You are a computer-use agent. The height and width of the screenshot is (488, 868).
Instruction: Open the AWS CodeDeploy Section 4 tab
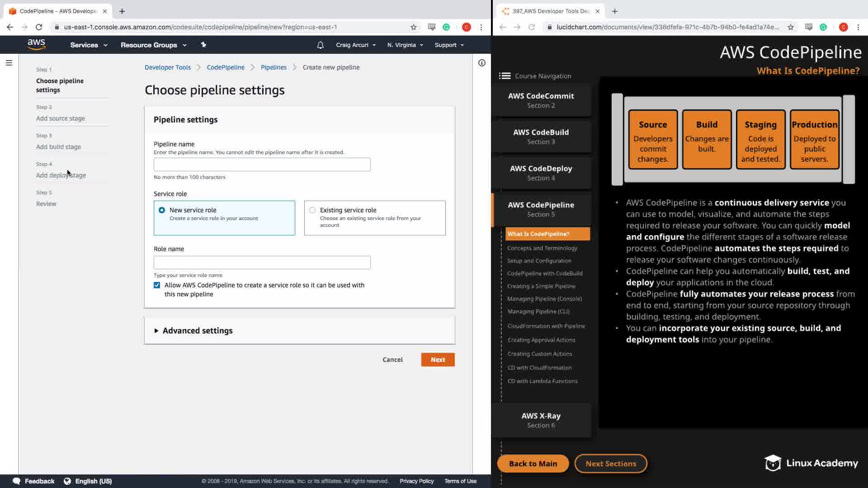pos(541,173)
